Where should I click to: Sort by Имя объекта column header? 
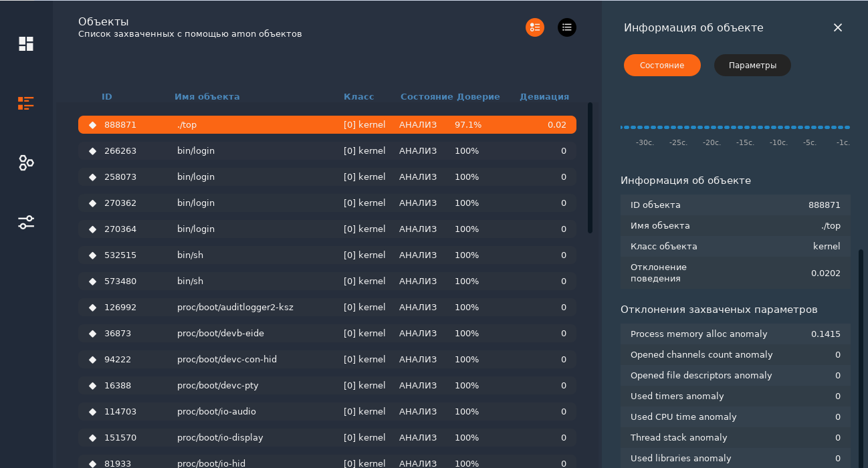(x=207, y=97)
